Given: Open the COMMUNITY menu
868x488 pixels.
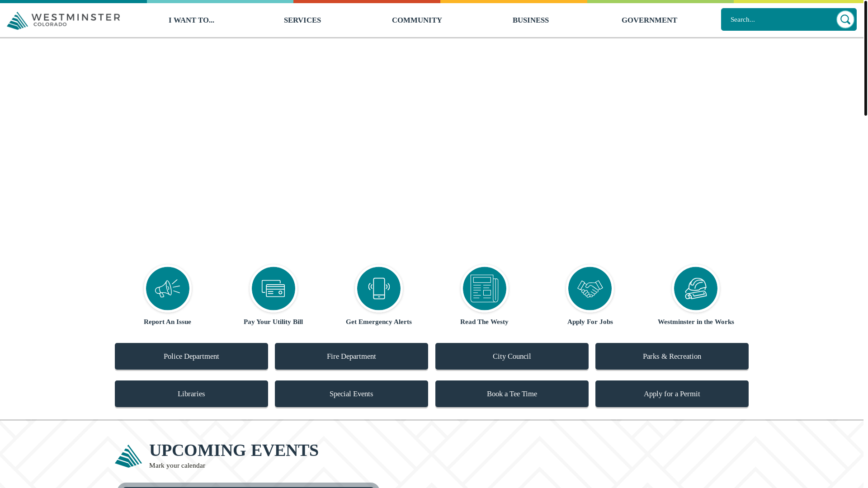Looking at the screenshot, I should (x=417, y=20).
